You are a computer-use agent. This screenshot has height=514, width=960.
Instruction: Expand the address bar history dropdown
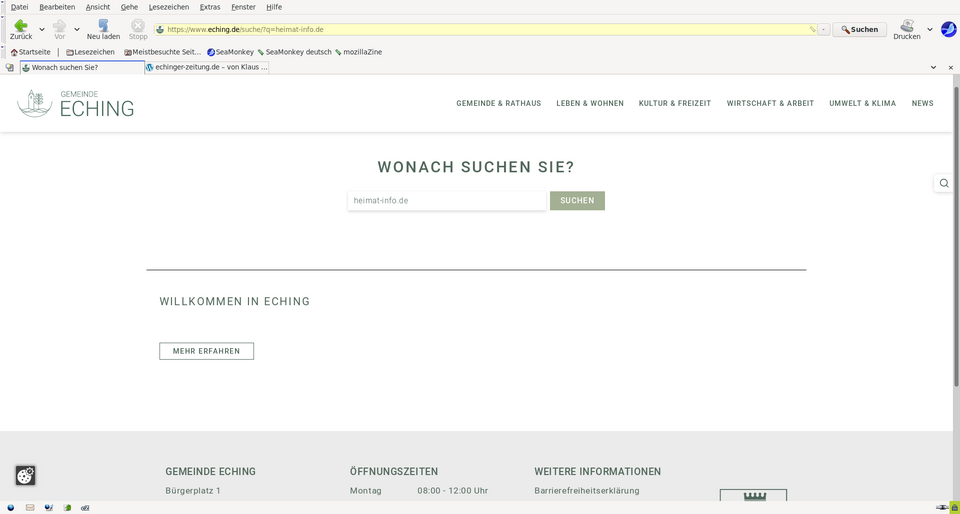[x=824, y=30]
